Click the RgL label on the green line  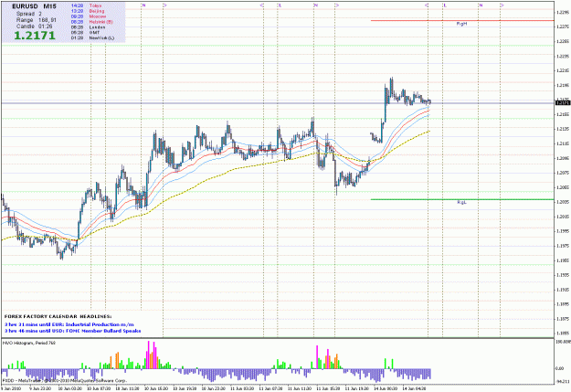461,202
